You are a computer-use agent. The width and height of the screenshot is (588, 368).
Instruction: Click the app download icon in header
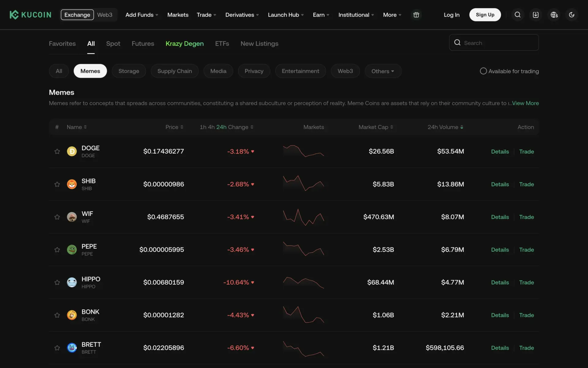pyautogui.click(x=535, y=14)
